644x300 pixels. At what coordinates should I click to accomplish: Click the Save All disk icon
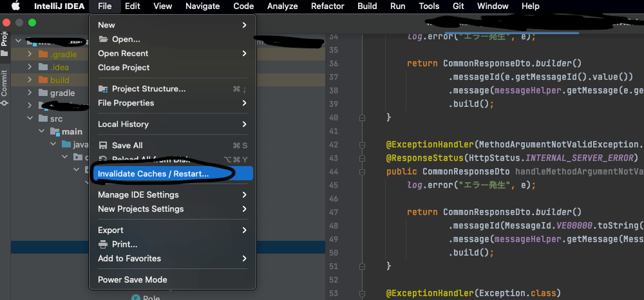(x=103, y=145)
